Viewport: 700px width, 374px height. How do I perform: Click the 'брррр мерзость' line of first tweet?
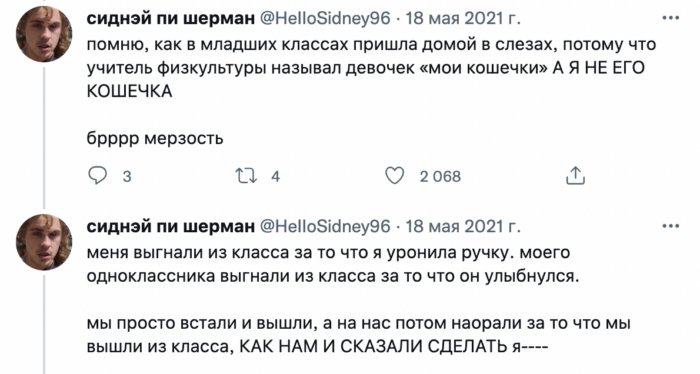click(x=154, y=139)
